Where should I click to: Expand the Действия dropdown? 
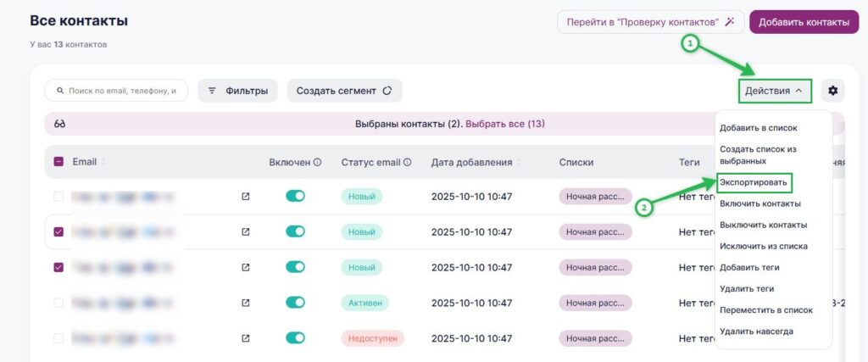(775, 91)
